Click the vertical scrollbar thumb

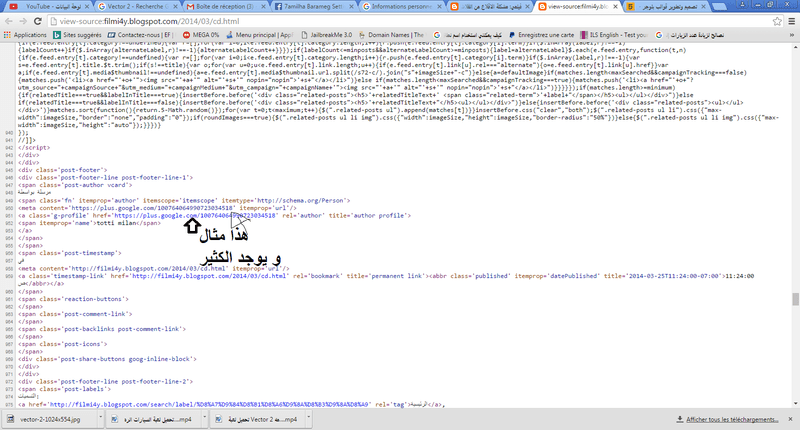click(795, 299)
